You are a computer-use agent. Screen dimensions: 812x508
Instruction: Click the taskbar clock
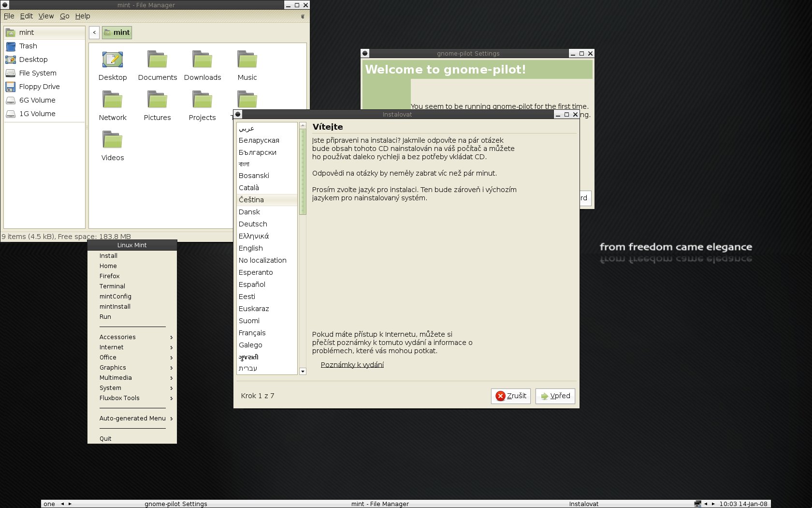743,504
